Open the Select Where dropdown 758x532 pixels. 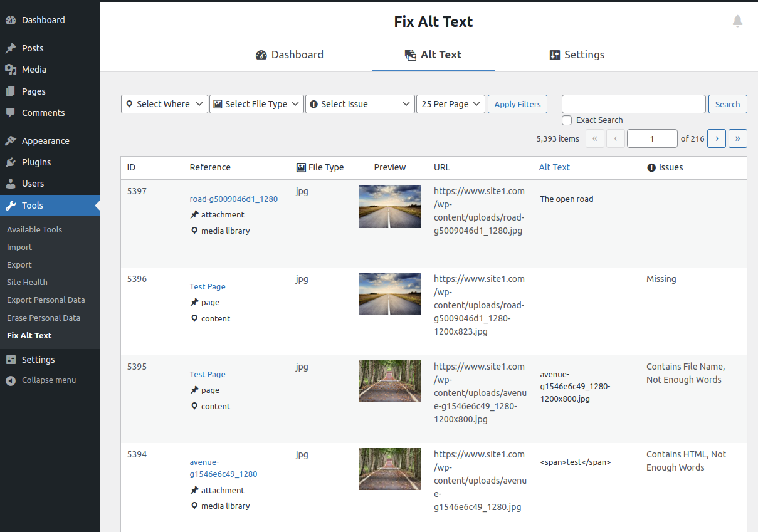tap(164, 104)
